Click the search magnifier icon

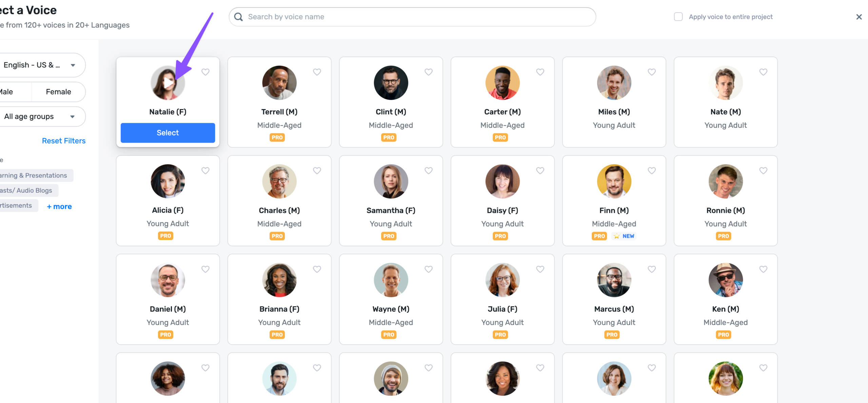tap(239, 17)
